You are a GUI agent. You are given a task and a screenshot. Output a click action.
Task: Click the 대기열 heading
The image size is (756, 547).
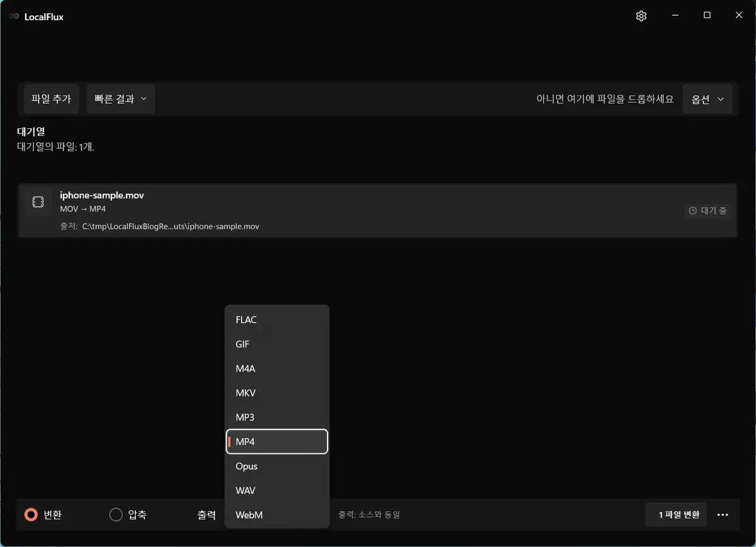31,132
